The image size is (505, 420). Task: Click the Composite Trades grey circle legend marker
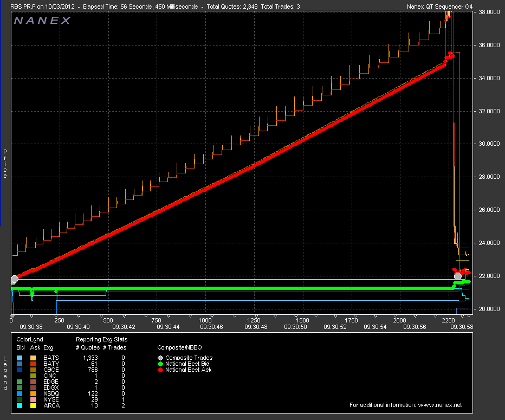(160, 358)
